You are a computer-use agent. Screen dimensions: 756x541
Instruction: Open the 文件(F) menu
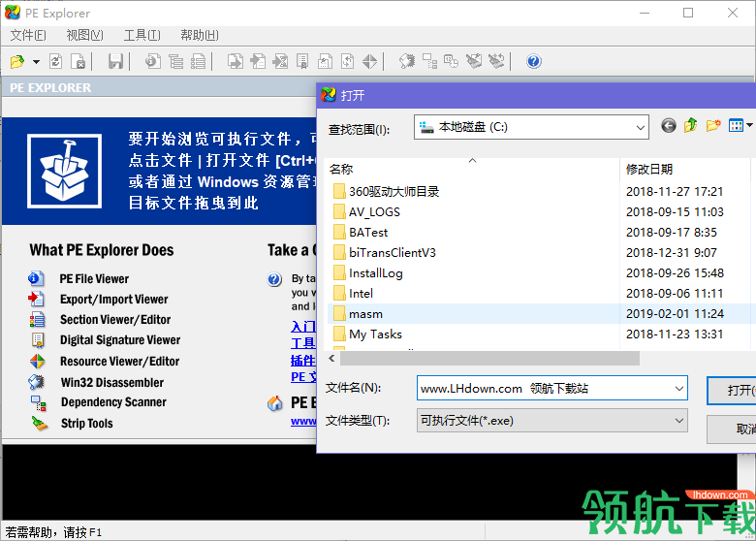(28, 35)
